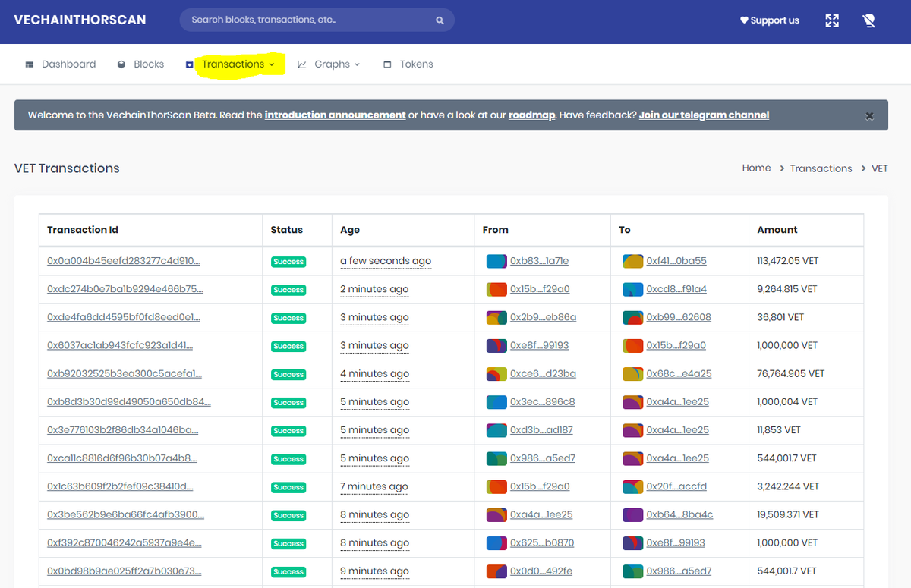Click identicon beside sender 0x0d0...492fe
The height and width of the screenshot is (588, 911).
496,571
